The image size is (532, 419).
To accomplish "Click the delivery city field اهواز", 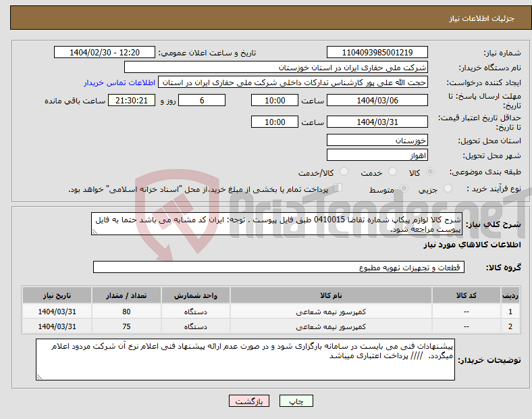I will pos(377,155).
